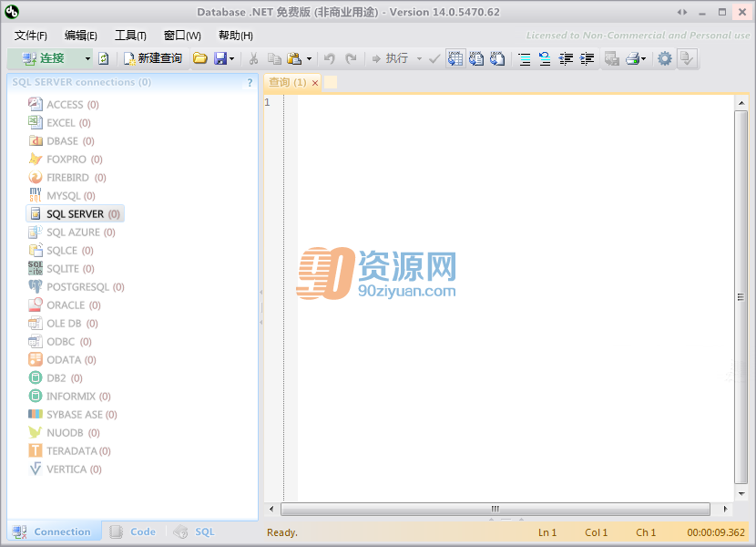Click inside the query editor text area
Viewport: 756px width, 547px height.
[x=515, y=298]
